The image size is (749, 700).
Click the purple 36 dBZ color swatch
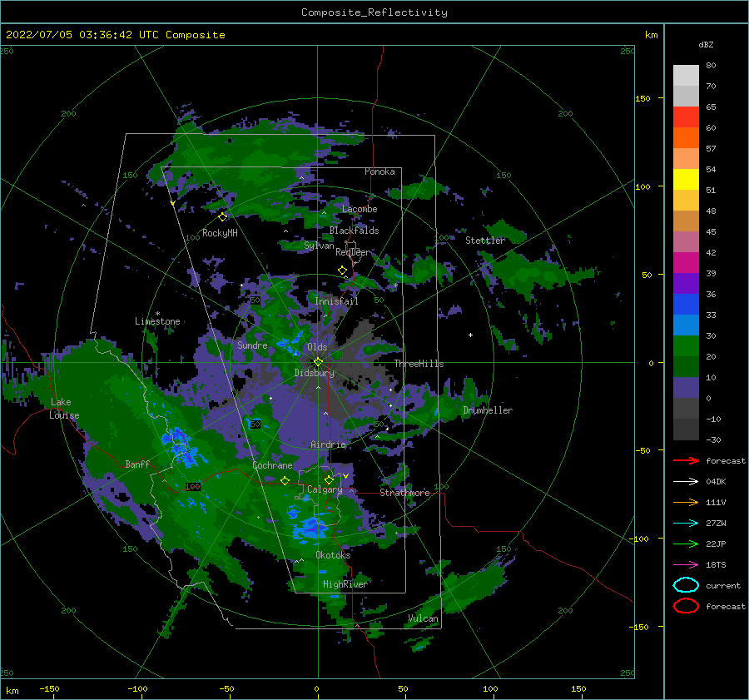(x=686, y=283)
